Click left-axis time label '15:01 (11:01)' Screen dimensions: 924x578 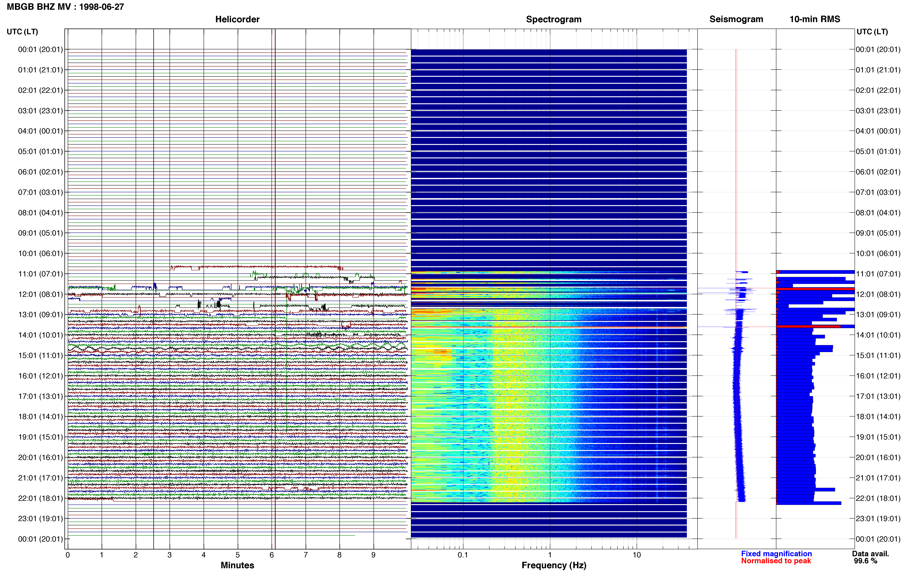[x=41, y=356]
